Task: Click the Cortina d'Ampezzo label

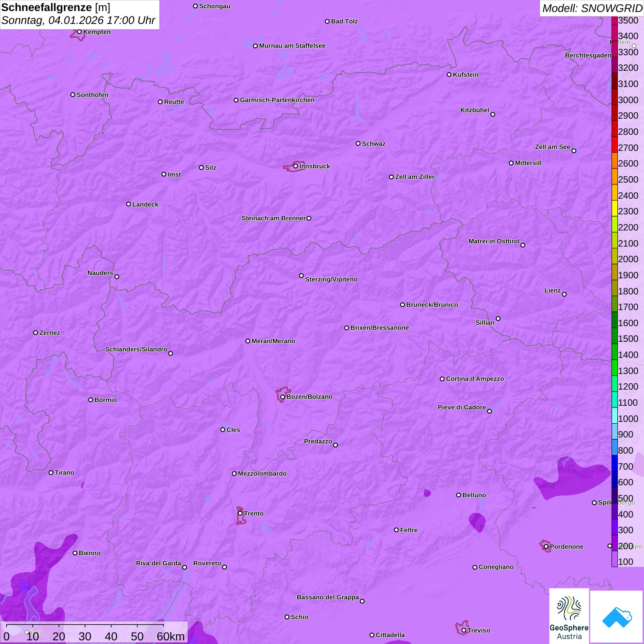Action: click(475, 379)
